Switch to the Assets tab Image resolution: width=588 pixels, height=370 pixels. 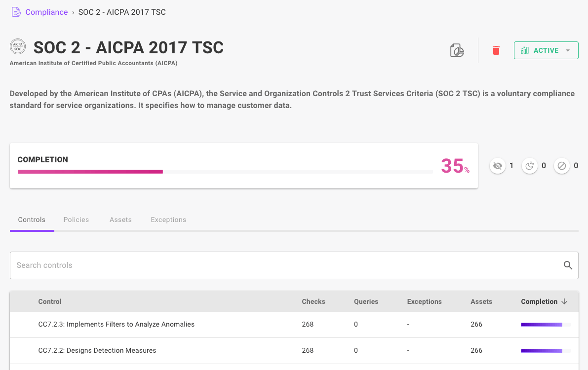coord(120,220)
